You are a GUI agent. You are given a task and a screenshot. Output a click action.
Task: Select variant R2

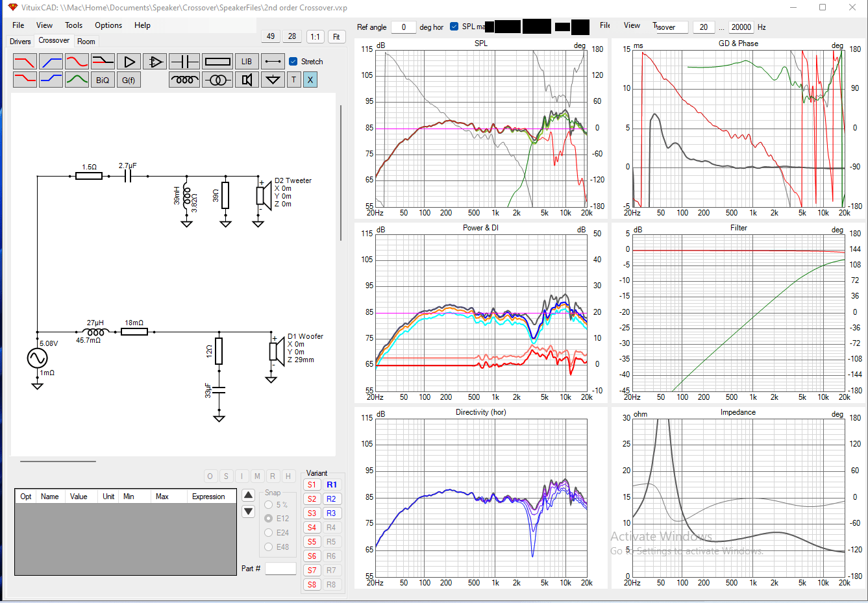331,499
